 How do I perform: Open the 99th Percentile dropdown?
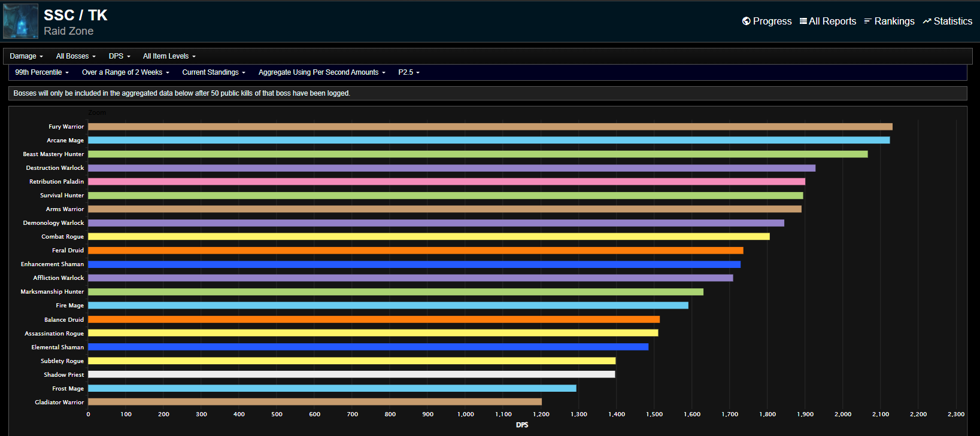point(42,72)
